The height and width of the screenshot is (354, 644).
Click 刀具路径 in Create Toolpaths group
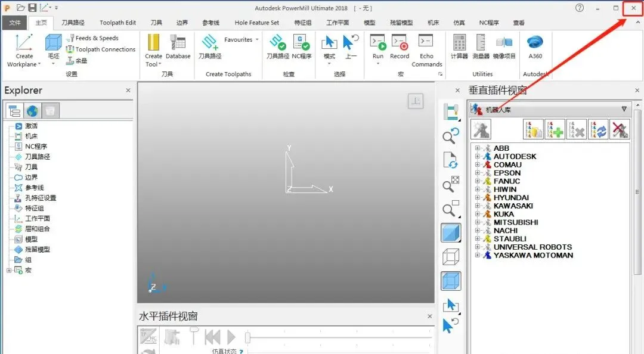pyautogui.click(x=210, y=47)
